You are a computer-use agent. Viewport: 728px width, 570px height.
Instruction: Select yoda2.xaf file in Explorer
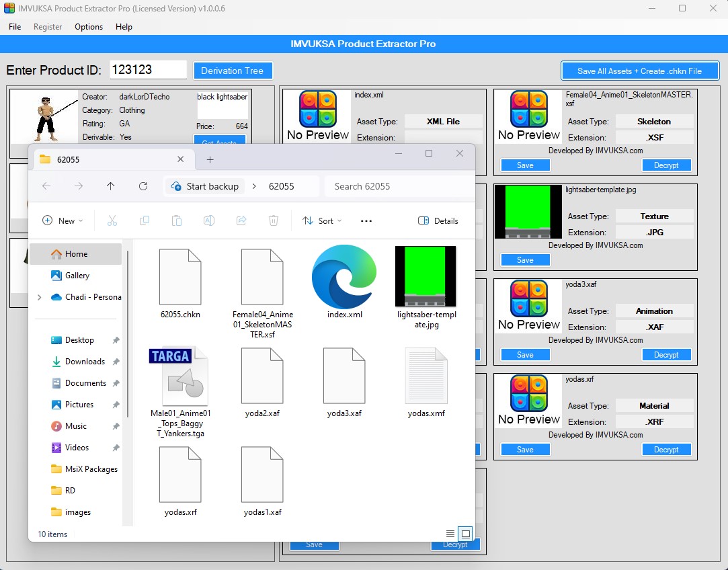click(x=262, y=382)
